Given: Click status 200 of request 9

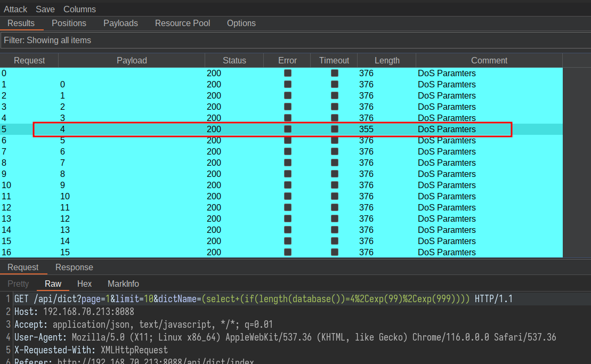Looking at the screenshot, I should [x=214, y=174].
